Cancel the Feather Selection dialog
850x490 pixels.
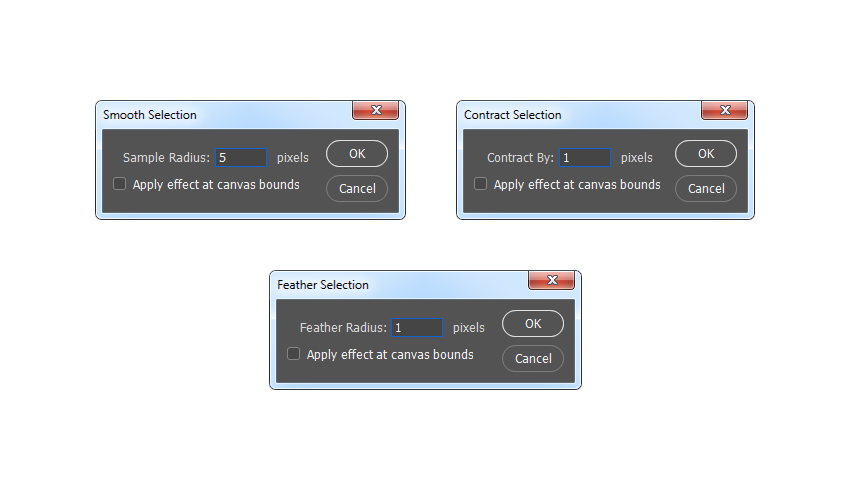point(533,358)
